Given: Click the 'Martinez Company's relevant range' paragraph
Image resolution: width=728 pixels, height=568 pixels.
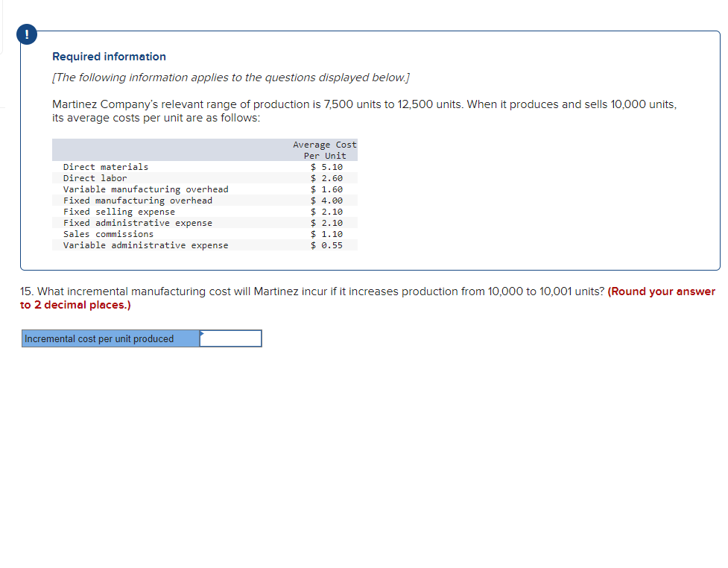Looking at the screenshot, I should (364, 111).
